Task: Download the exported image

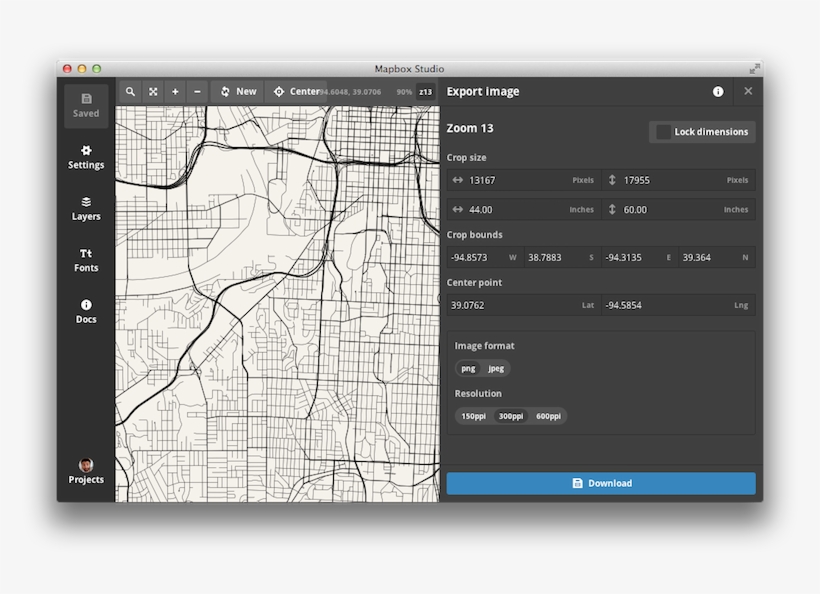Action: coord(601,483)
